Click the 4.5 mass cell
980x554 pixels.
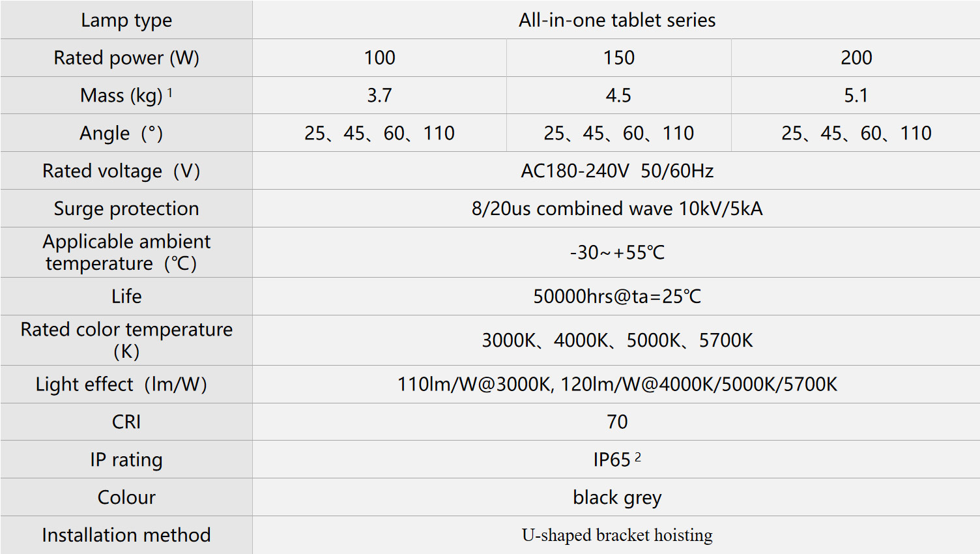tap(618, 96)
